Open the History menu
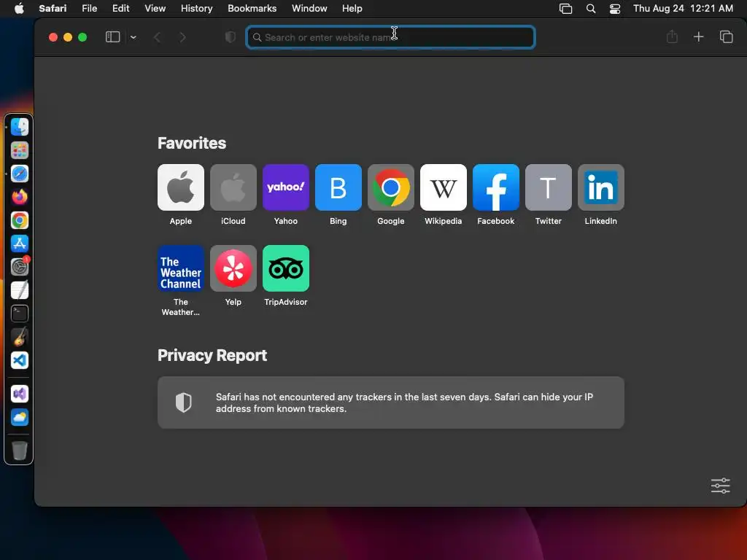Image resolution: width=747 pixels, height=560 pixels. (196, 8)
